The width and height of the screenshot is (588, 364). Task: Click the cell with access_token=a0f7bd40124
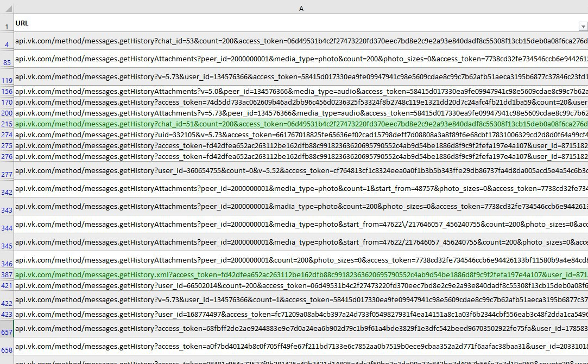[x=301, y=347]
